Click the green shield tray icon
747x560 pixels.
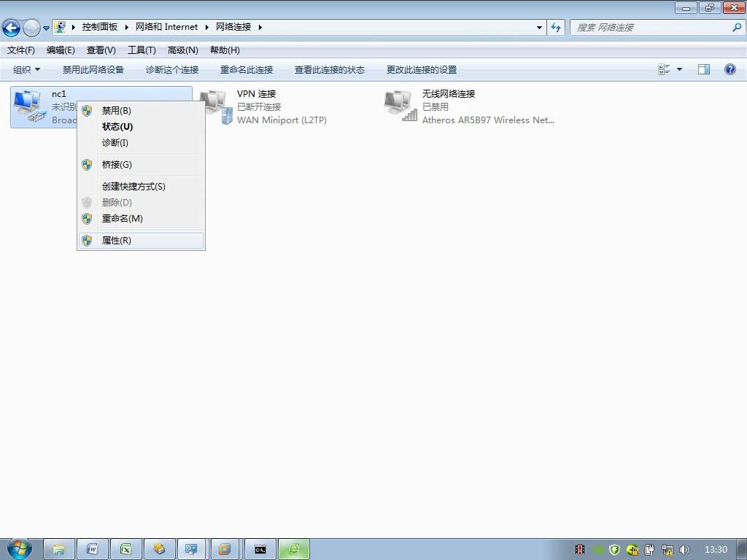coord(614,550)
